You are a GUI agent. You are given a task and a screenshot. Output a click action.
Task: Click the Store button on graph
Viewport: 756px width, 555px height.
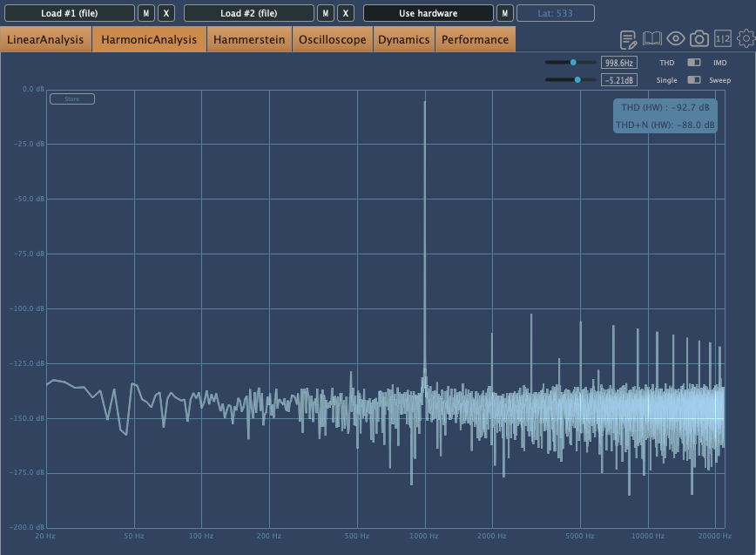[72, 99]
